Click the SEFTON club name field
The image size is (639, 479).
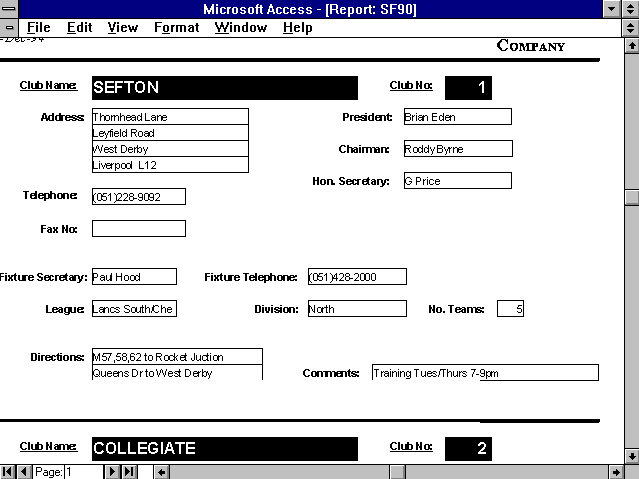click(x=225, y=88)
